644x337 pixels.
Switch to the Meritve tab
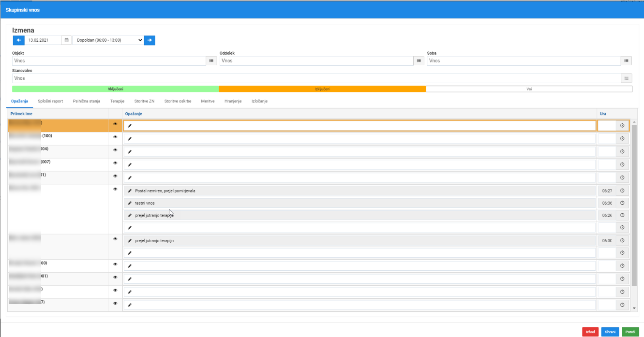coord(208,101)
